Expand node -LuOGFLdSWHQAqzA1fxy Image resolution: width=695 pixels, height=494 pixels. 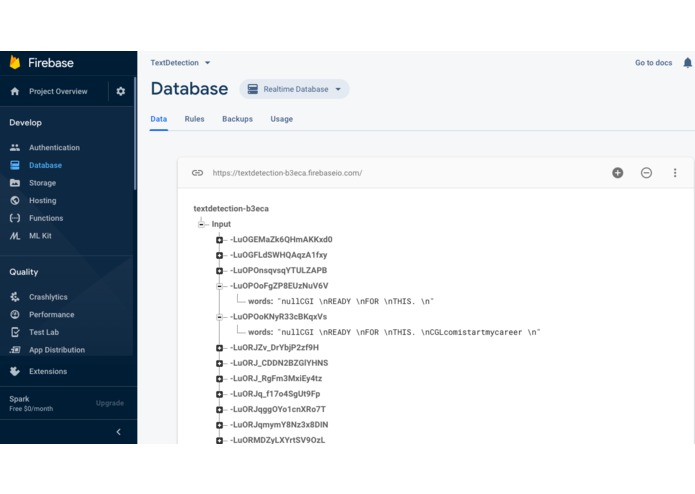tap(219, 255)
